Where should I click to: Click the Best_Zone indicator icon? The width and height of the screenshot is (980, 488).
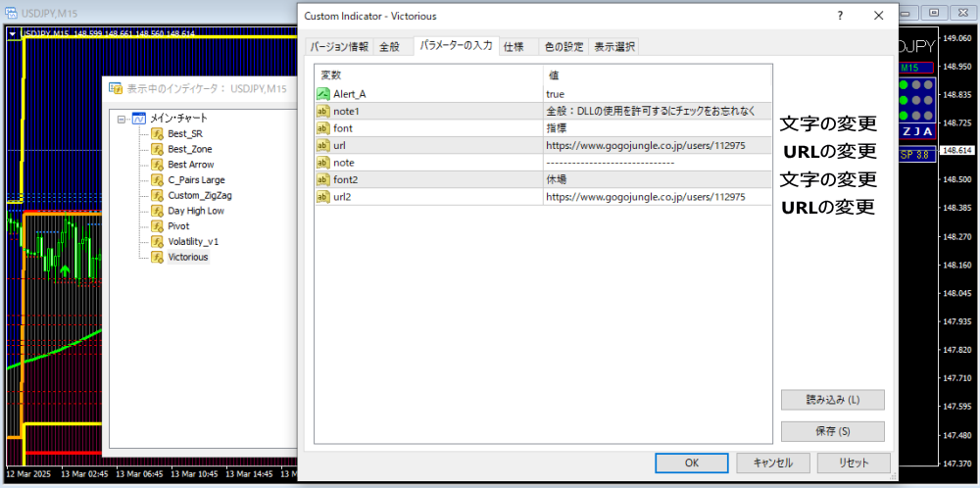tap(157, 149)
